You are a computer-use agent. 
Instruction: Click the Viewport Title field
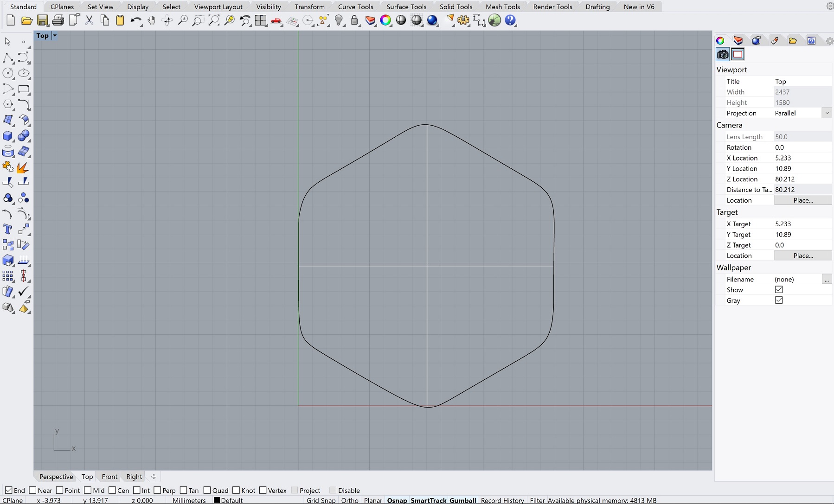click(802, 81)
